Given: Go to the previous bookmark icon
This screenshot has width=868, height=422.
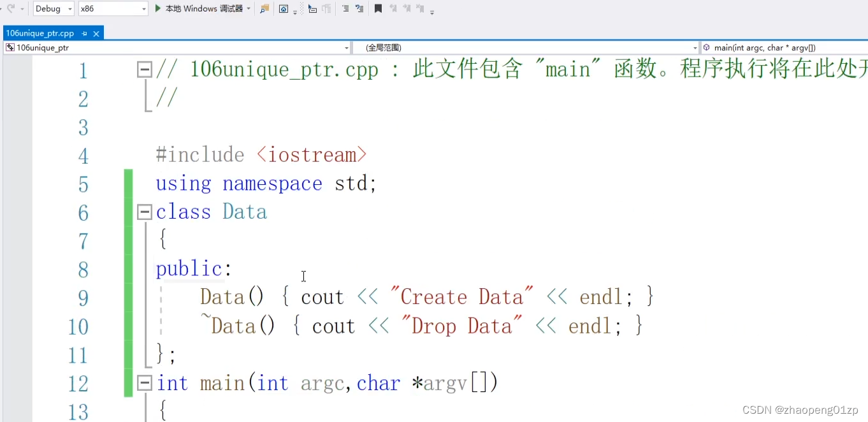Looking at the screenshot, I should pos(393,8).
